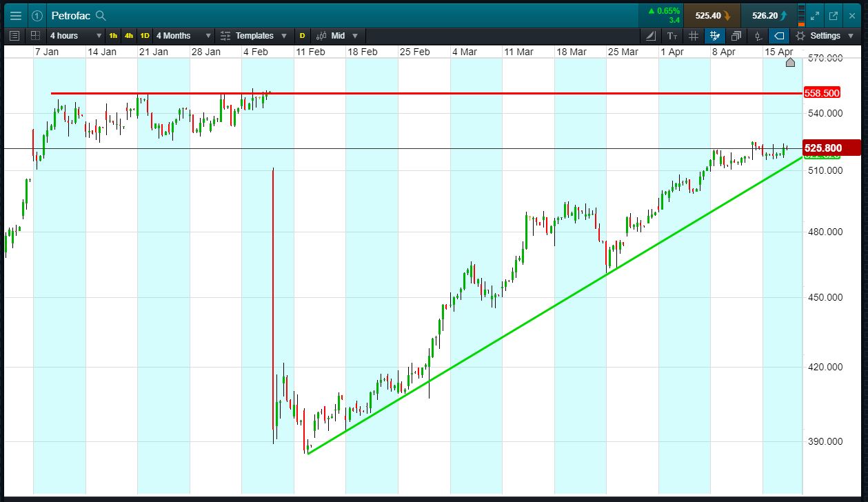868x502 pixels.
Task: Expand the Templates dropdown arrow
Action: [284, 36]
